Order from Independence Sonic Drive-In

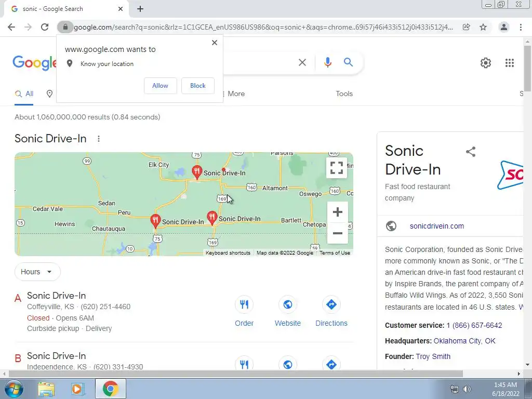pyautogui.click(x=244, y=364)
